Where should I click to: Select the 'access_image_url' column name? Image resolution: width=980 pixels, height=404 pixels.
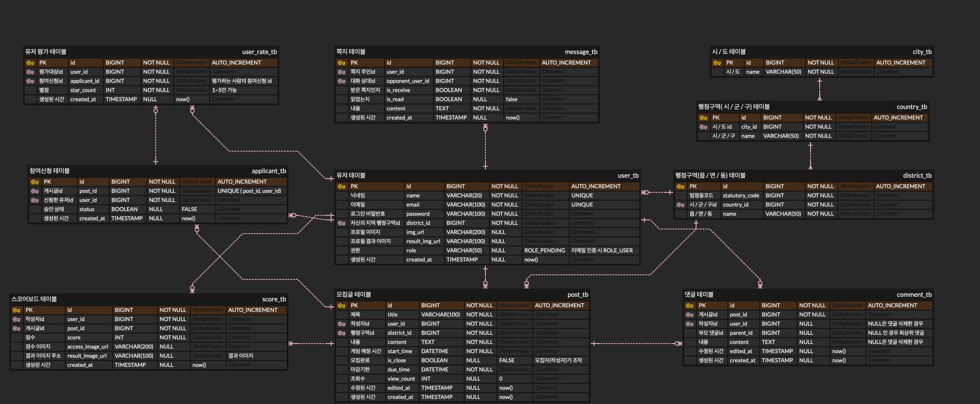(88, 347)
